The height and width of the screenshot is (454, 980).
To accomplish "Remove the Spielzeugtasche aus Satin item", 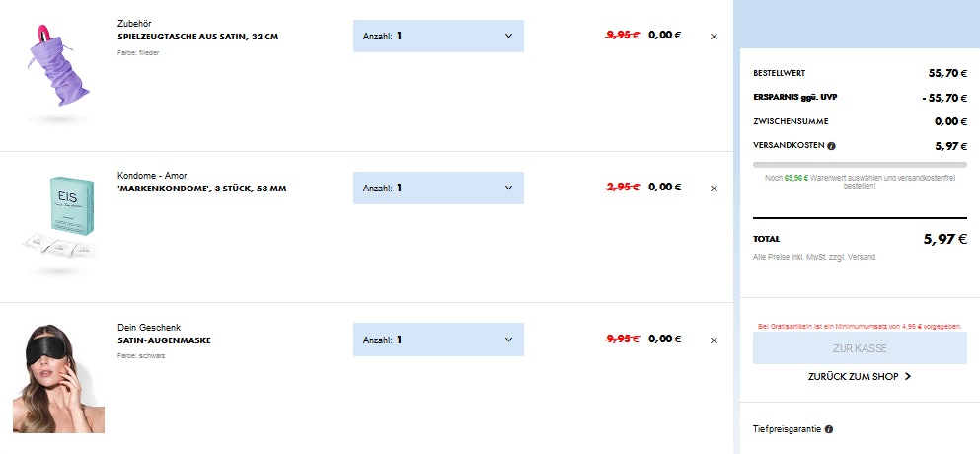I will point(714,37).
